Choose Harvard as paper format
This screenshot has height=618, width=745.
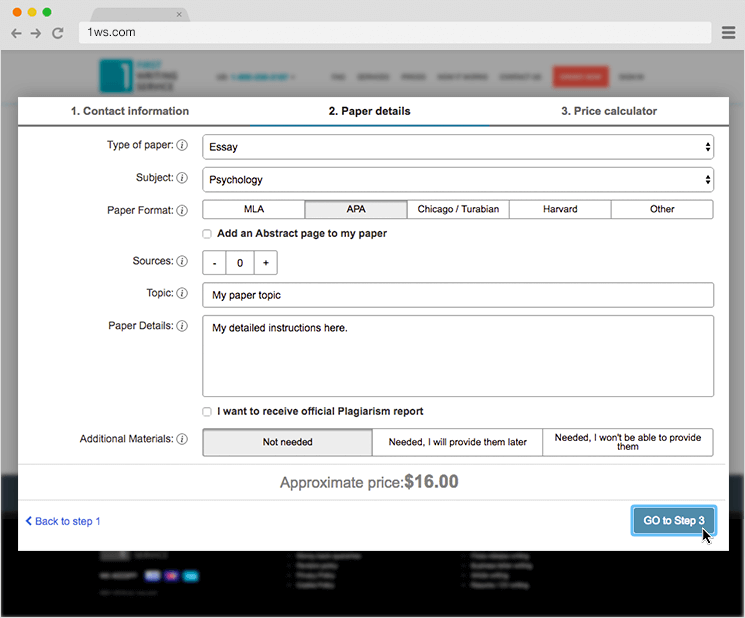[x=560, y=210]
